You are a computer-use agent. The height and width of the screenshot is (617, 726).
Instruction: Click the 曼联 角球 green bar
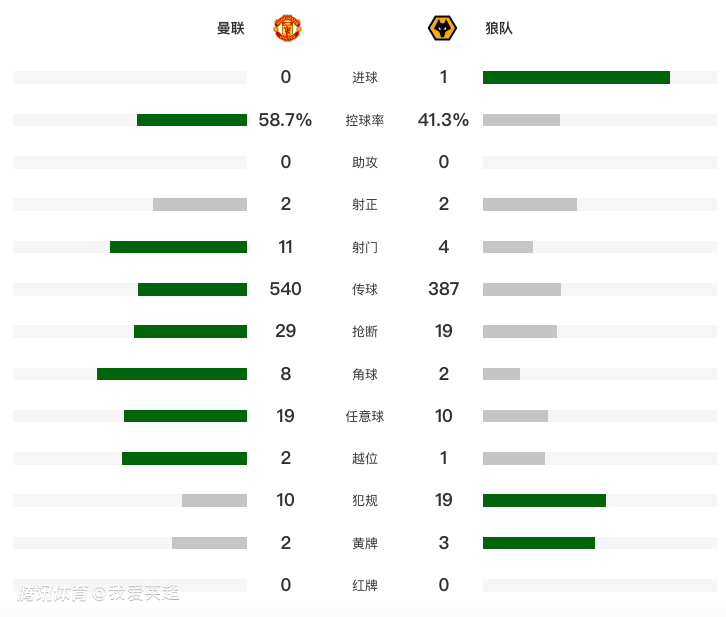(172, 374)
